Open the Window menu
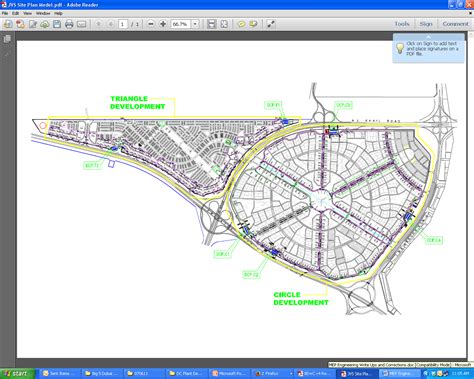The width and height of the screenshot is (474, 379). pyautogui.click(x=43, y=13)
